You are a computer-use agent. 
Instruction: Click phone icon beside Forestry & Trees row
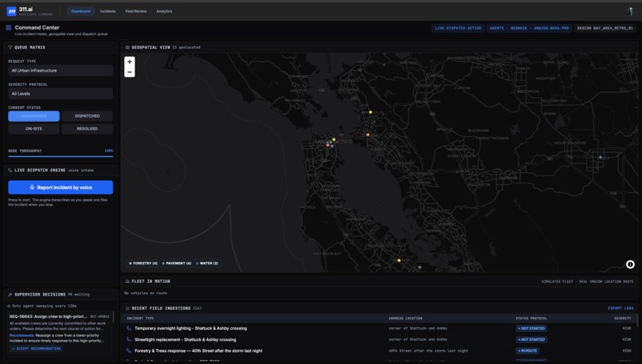coord(129,351)
